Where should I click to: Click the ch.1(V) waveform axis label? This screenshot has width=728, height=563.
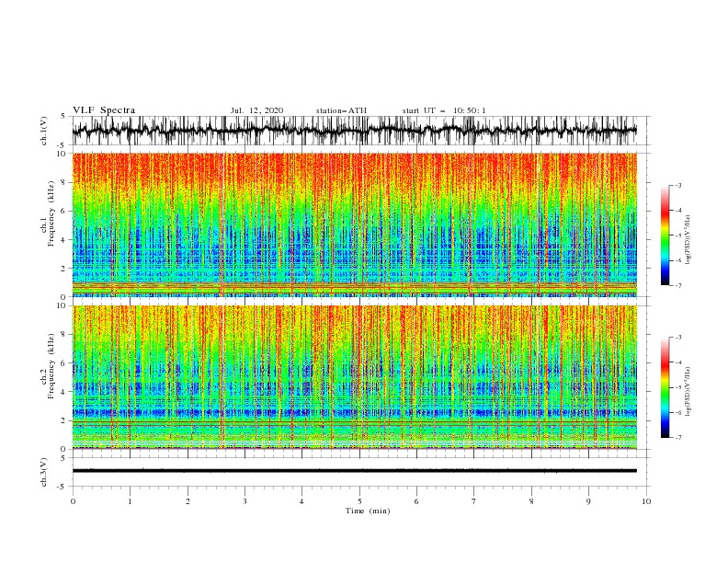tap(44, 131)
